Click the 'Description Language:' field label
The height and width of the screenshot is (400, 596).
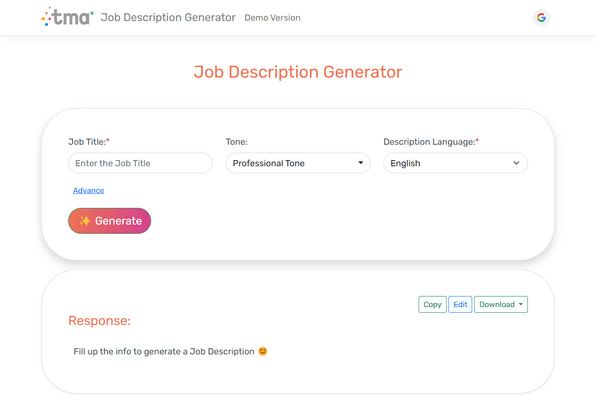click(x=431, y=142)
